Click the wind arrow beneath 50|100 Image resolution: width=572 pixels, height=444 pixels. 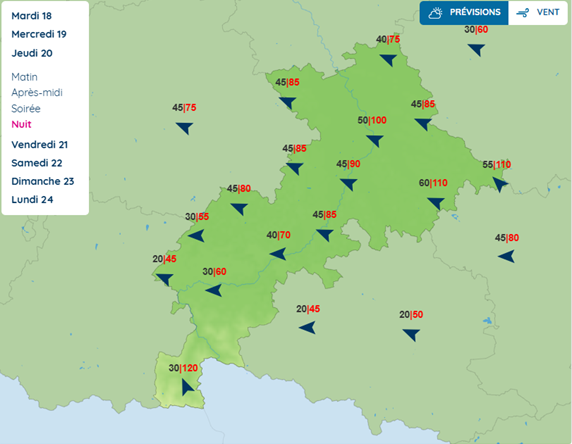(x=375, y=141)
